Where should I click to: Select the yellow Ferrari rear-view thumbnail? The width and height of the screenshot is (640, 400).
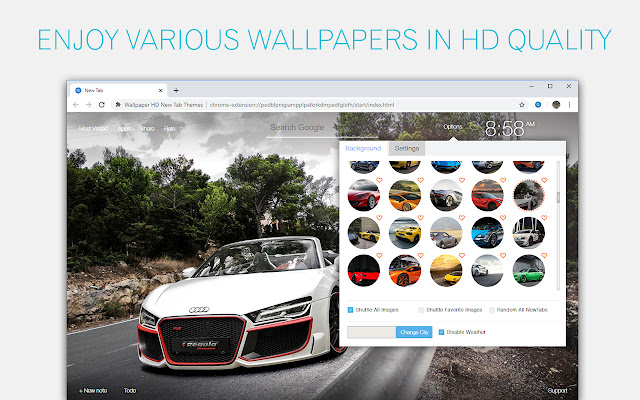404,233
